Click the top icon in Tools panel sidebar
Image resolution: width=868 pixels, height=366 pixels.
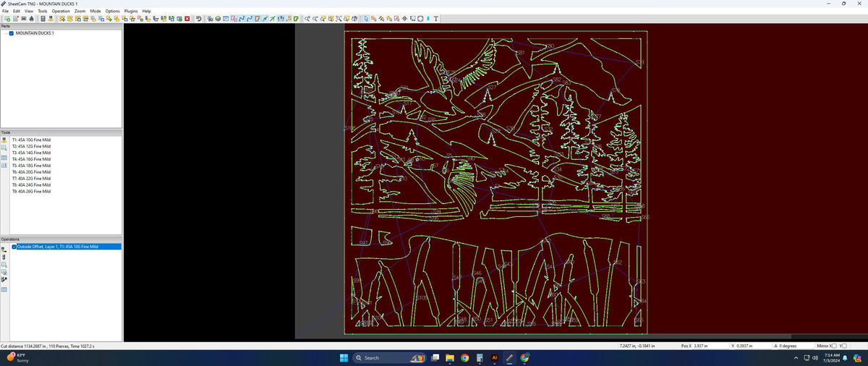[4, 140]
